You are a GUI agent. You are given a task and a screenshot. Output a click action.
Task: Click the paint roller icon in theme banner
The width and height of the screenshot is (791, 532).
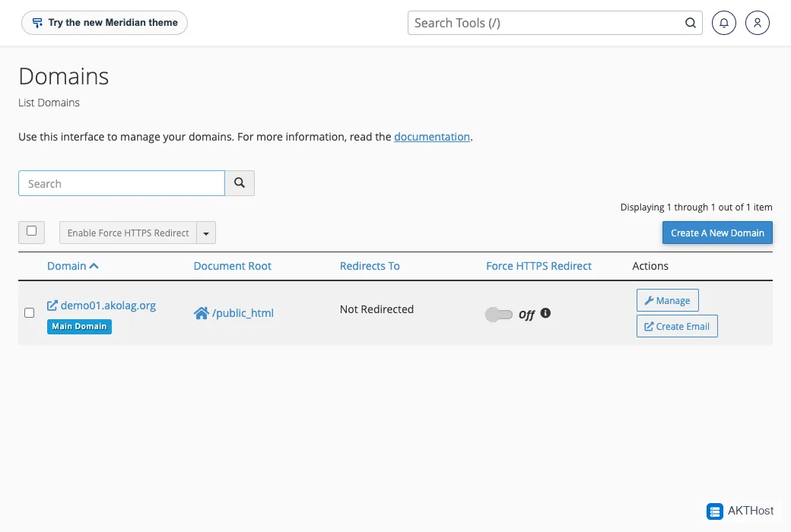click(37, 23)
